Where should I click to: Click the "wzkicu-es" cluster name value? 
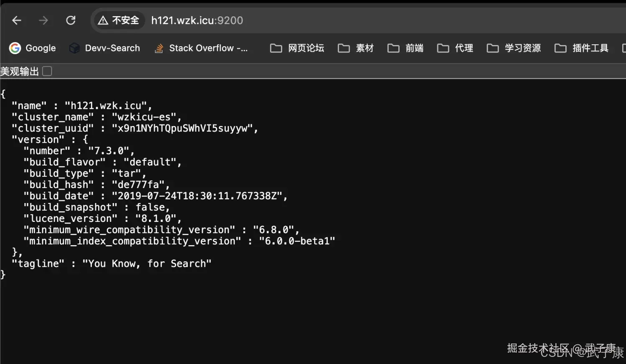pos(144,117)
